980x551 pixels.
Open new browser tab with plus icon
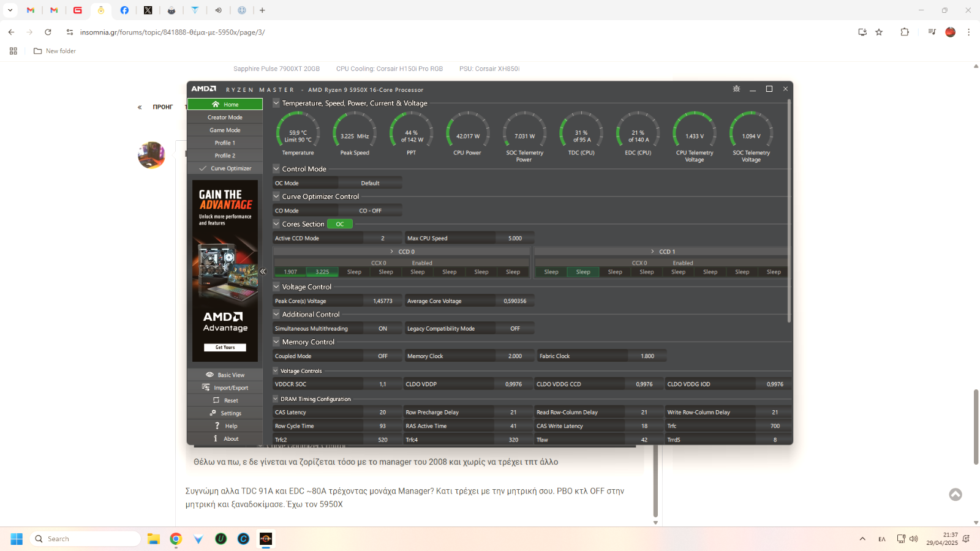pos(262,10)
